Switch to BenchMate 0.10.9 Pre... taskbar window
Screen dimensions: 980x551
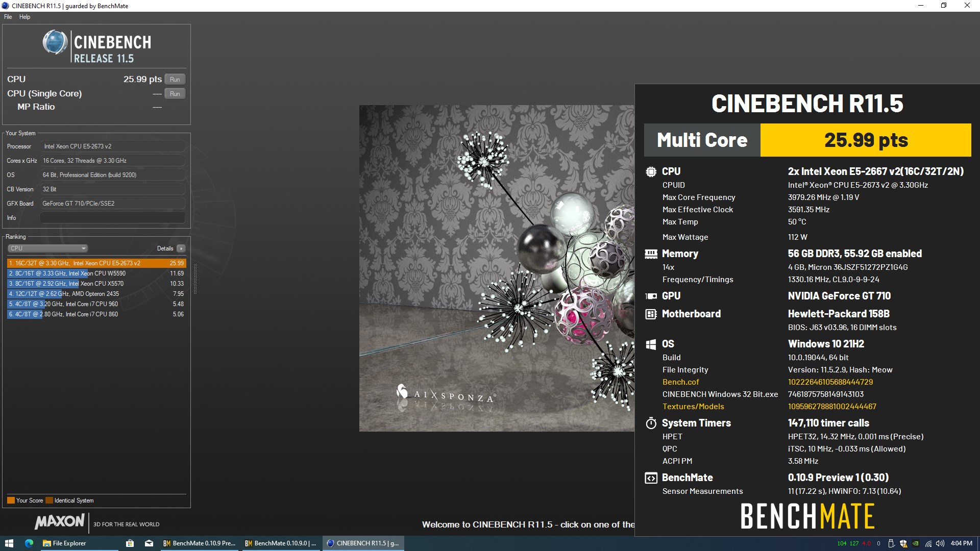click(200, 543)
